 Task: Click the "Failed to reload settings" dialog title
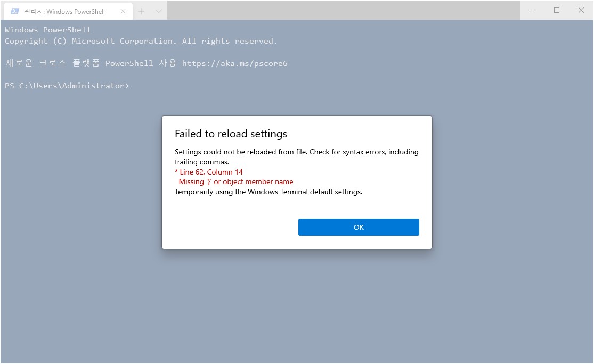coord(231,134)
